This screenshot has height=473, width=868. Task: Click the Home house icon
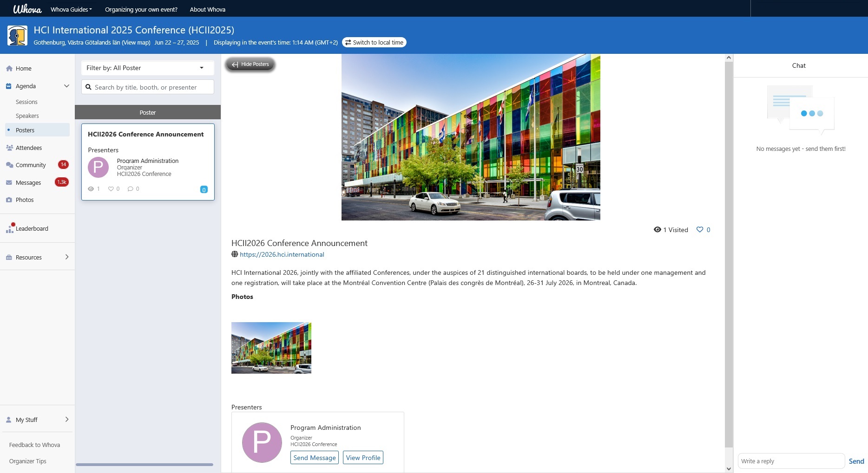pyautogui.click(x=9, y=68)
